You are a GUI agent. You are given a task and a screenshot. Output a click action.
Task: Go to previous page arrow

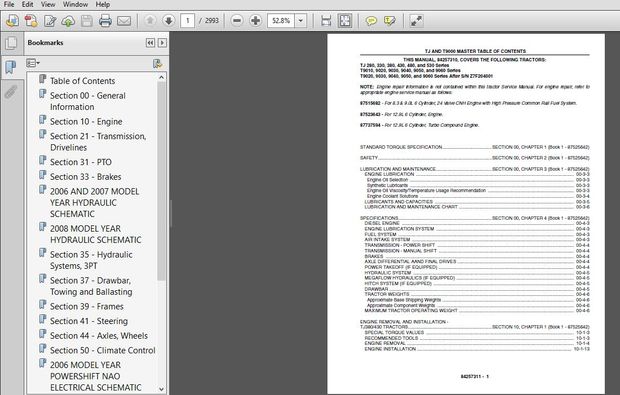pos(150,21)
